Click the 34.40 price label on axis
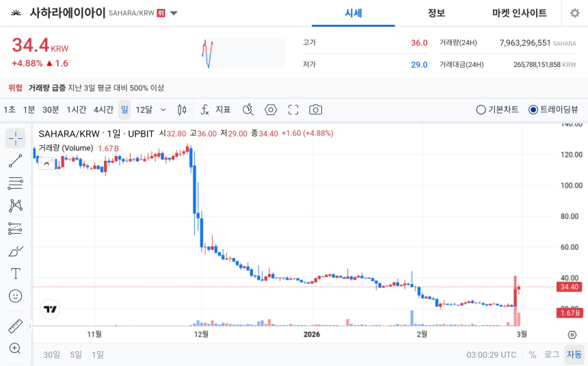The height and width of the screenshot is (366, 588). pos(570,287)
